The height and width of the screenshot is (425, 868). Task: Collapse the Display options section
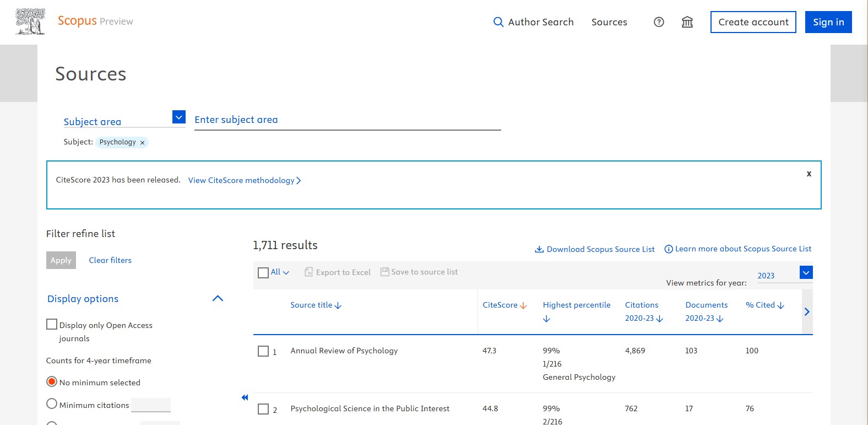tap(218, 298)
